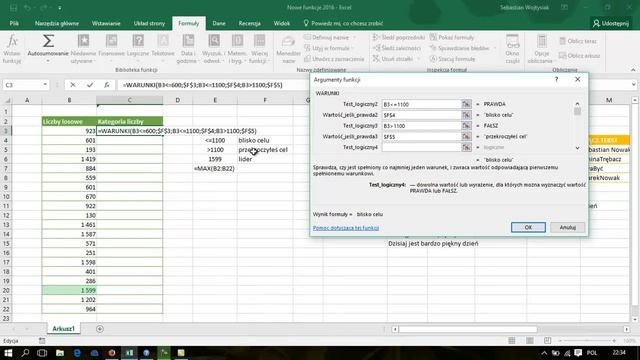Click range selector icon for Wartość_jeśli_prawda3
Screen dimensions: 640x360
(466, 137)
